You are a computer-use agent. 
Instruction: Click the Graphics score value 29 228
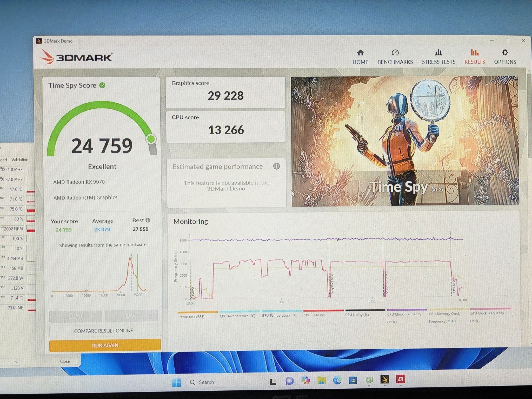tap(225, 96)
